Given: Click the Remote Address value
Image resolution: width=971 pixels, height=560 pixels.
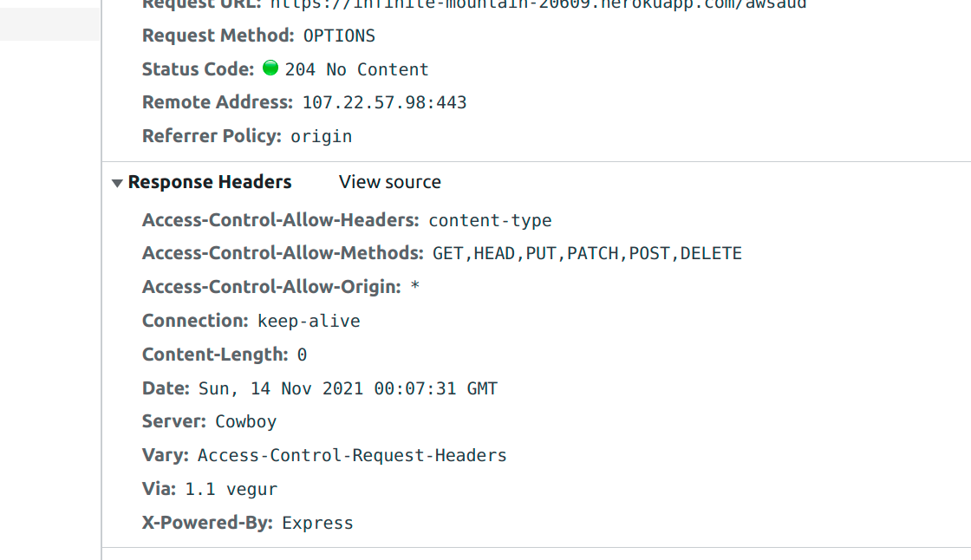Looking at the screenshot, I should point(383,101).
